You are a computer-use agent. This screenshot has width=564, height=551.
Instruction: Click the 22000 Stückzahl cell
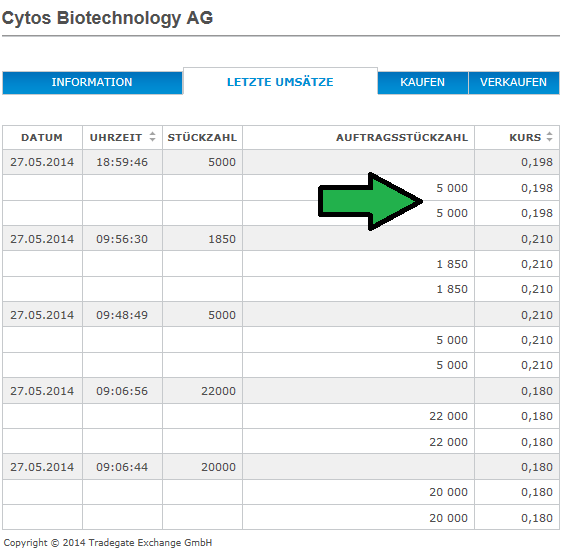(202, 391)
